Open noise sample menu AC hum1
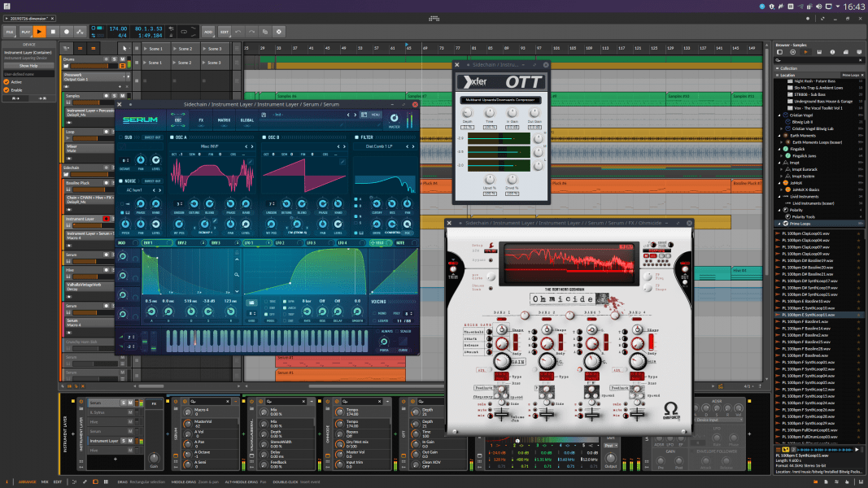Screen dimensions: 868x488 point(134,190)
